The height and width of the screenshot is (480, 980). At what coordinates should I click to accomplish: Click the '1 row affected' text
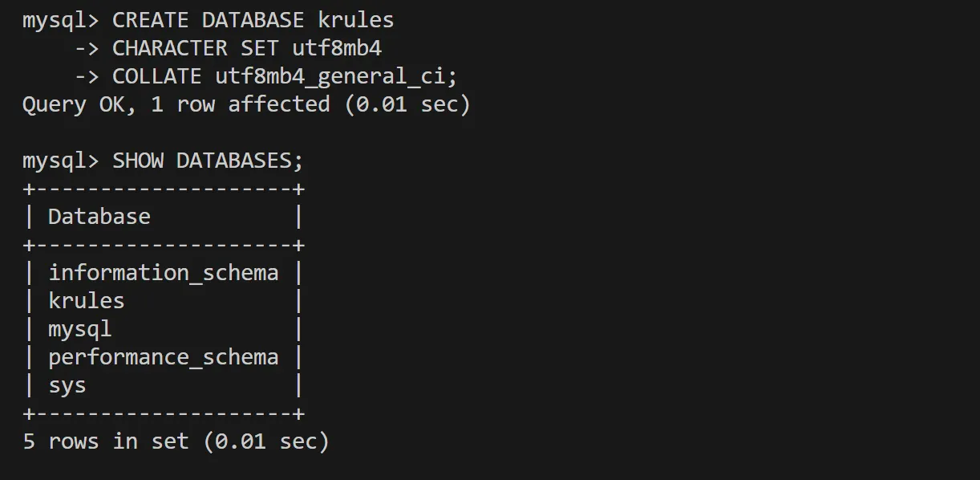pos(240,104)
